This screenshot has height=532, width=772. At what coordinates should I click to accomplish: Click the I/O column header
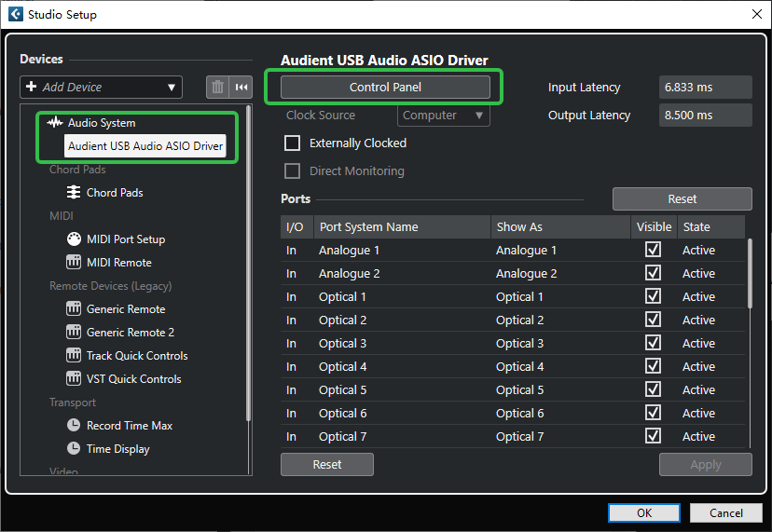coord(296,227)
